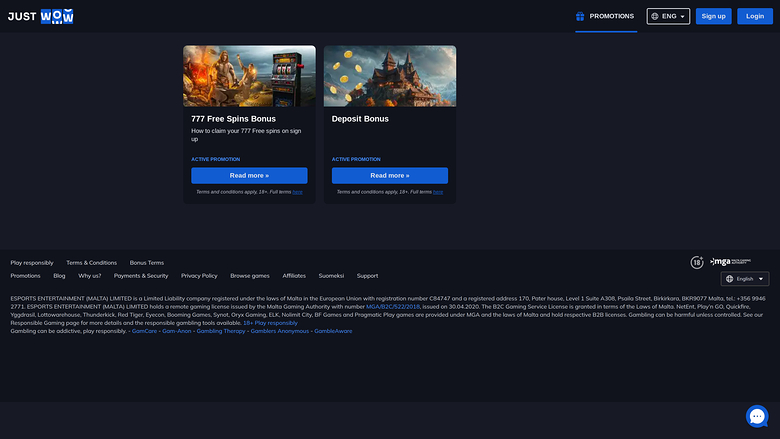Screen dimensions: 780x439
Task: Open Terms & Conditions footer link
Action: tap(92, 263)
